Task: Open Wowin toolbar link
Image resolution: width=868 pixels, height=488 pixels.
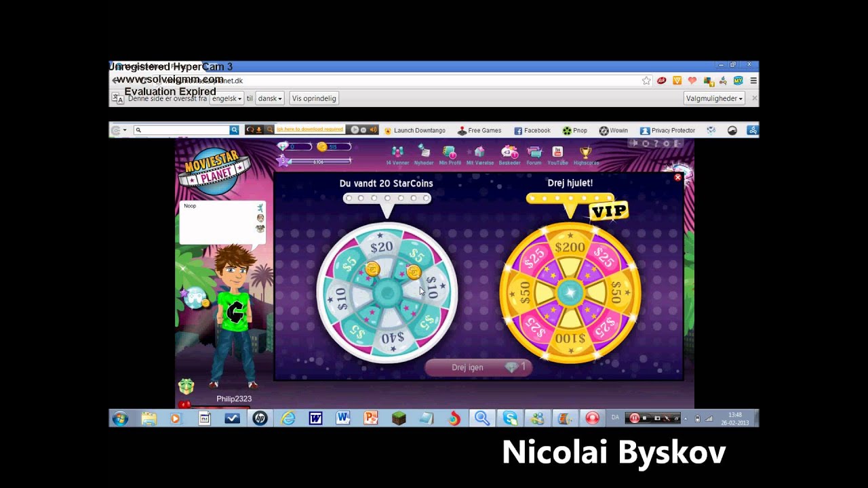Action: click(x=614, y=130)
